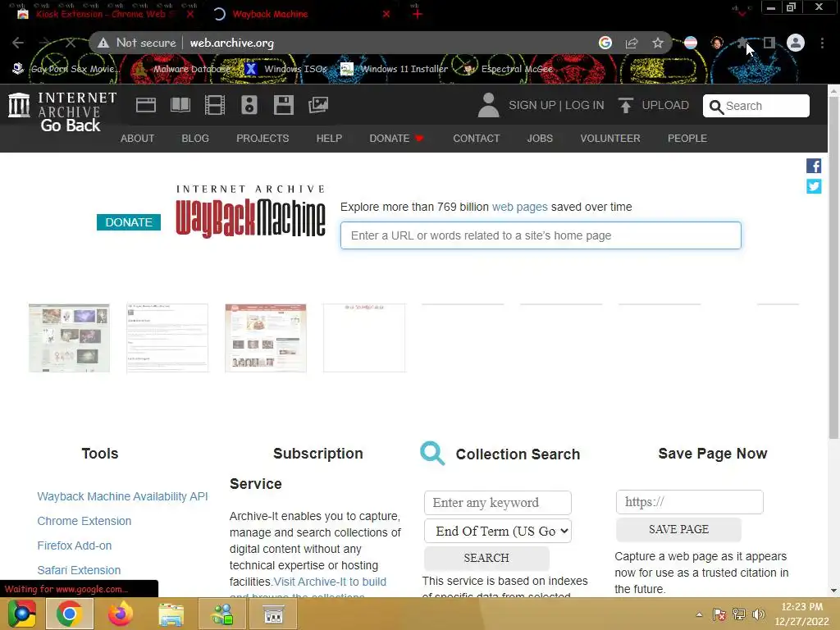Screen dimensions: 840x630
Task: Click the SEARCH button under Collection Search
Action: tap(486, 558)
